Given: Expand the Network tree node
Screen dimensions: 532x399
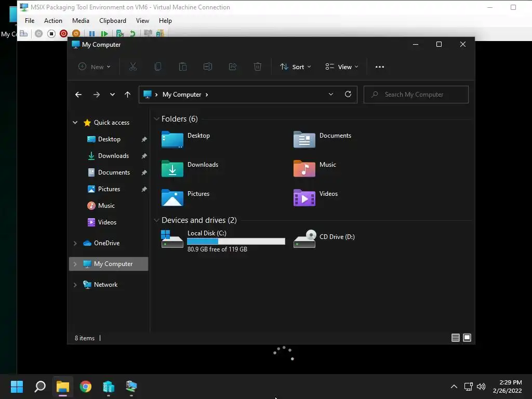Looking at the screenshot, I should click(x=75, y=285).
